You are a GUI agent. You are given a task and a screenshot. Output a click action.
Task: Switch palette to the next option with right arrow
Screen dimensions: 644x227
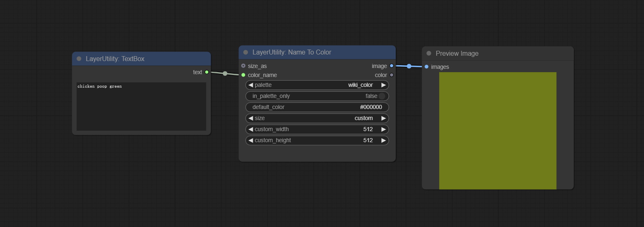click(x=383, y=85)
